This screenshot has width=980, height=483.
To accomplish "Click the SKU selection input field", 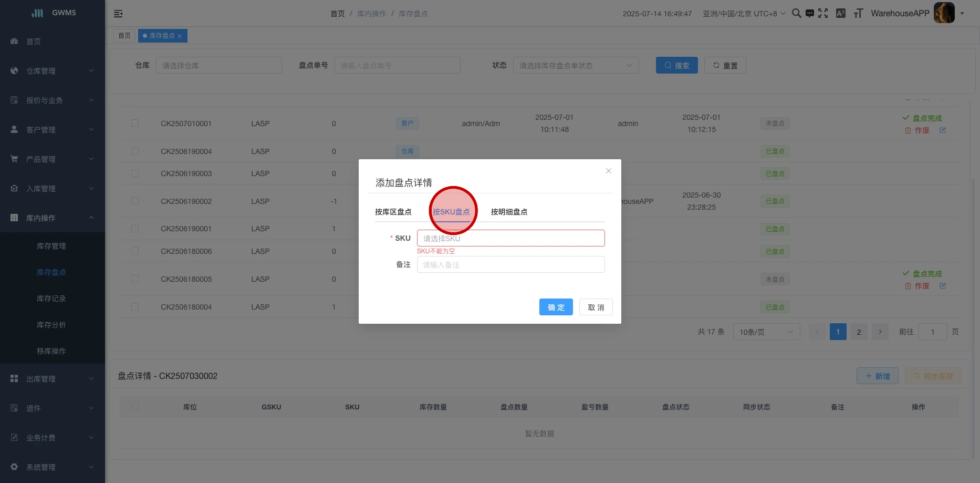I will (510, 238).
